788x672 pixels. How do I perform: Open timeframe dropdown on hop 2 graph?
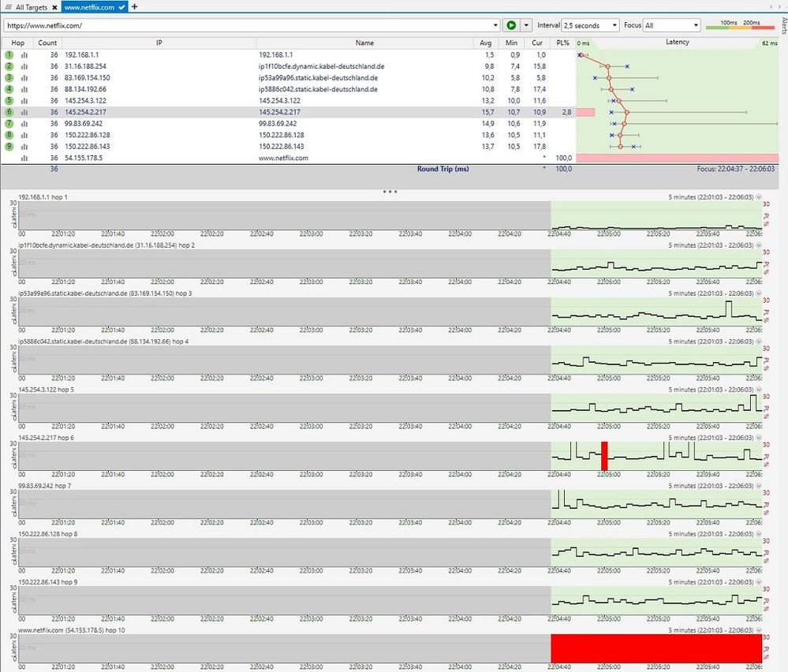(x=758, y=245)
